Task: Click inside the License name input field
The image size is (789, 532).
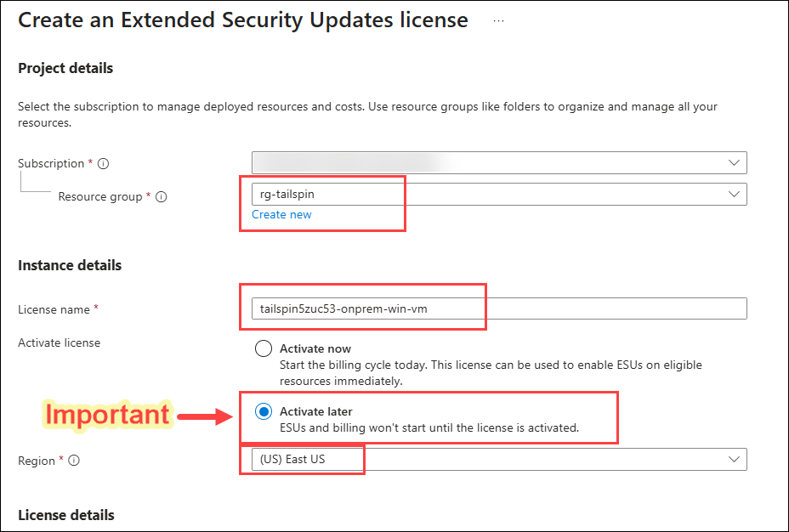Action: point(425,308)
